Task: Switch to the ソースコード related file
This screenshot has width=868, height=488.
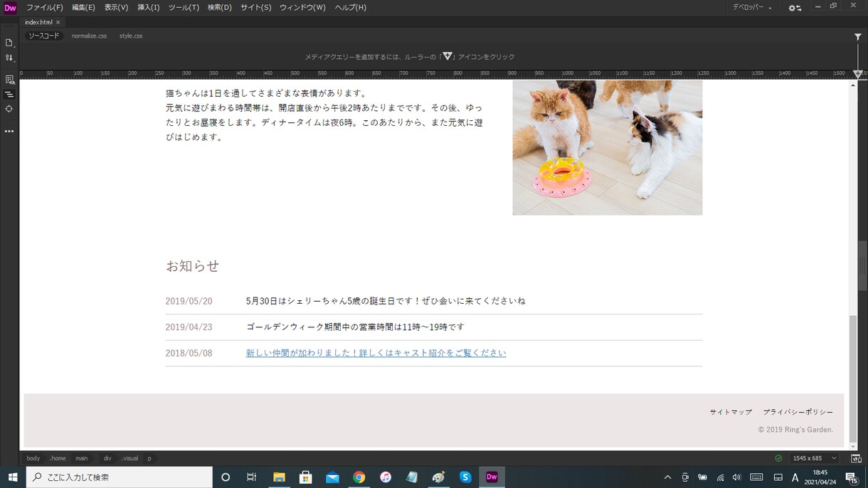Action: tap(44, 36)
